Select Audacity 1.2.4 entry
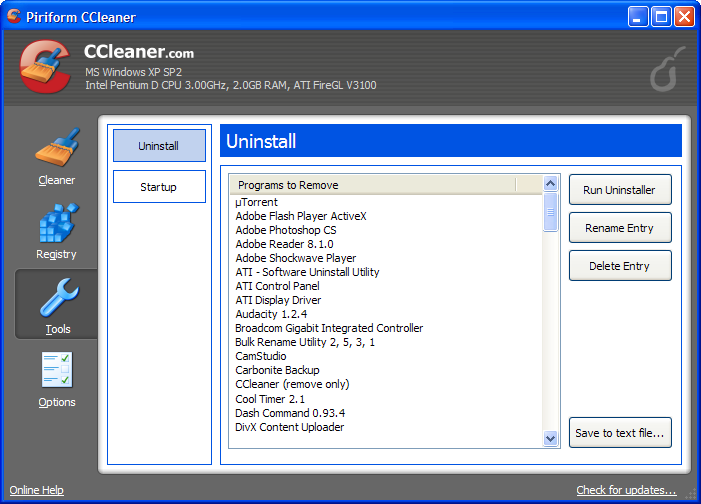Screen dimensions: 701x504 click(271, 314)
